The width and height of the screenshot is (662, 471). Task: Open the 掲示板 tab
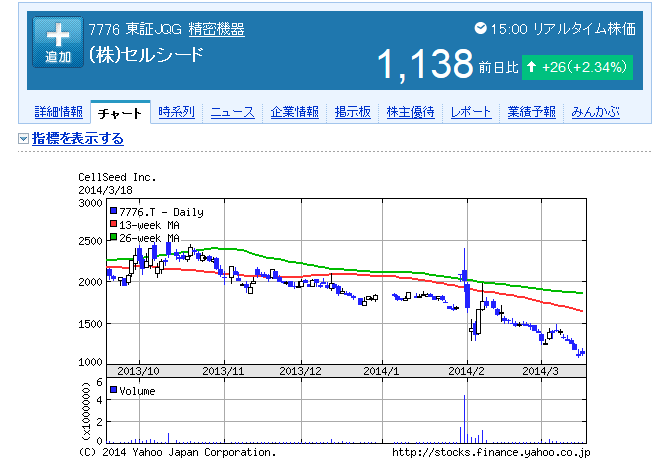click(x=353, y=112)
